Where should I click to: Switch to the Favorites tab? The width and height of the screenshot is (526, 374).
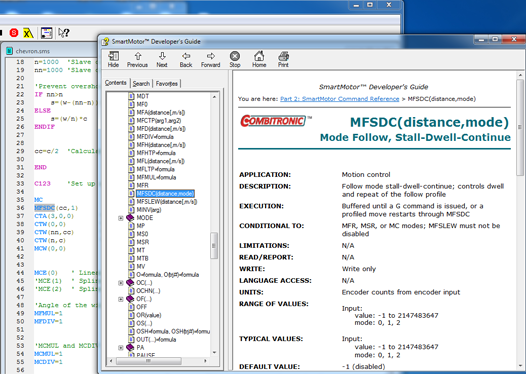[x=167, y=84]
